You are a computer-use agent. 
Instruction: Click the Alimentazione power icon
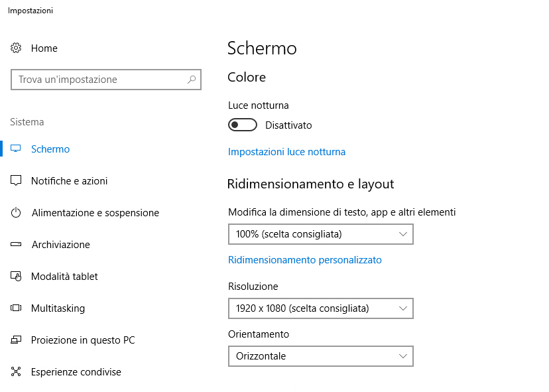16,213
